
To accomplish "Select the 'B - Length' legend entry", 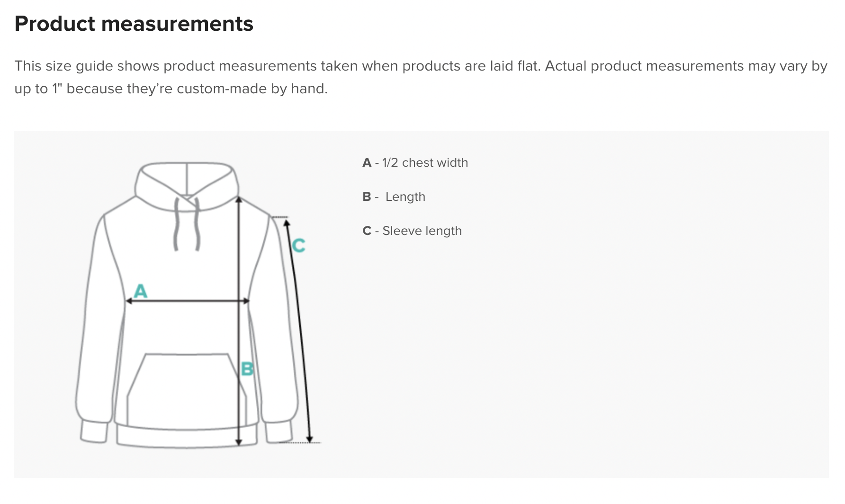I will pyautogui.click(x=394, y=197).
